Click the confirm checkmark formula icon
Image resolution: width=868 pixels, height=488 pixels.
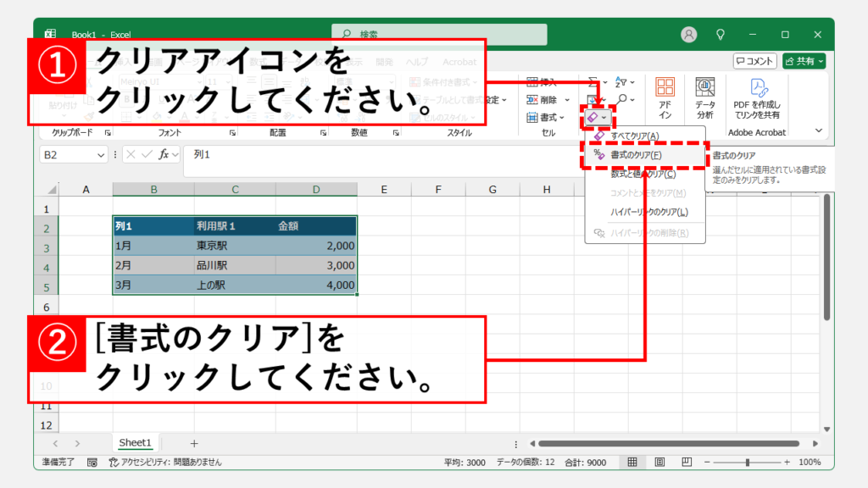pos(147,154)
